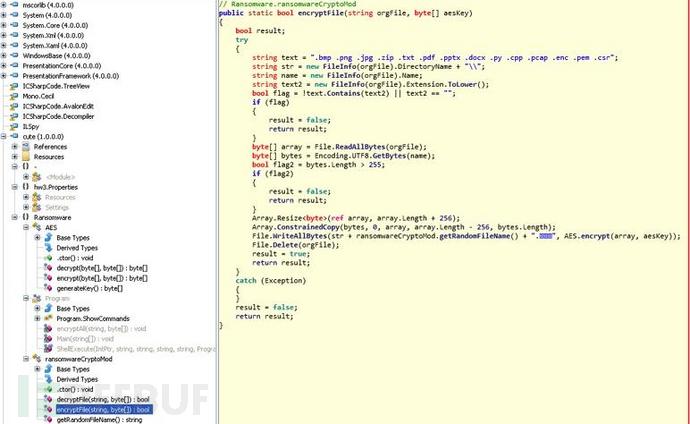The image size is (690, 424).
Task: Click the decryptFile method icon
Action: 48,399
